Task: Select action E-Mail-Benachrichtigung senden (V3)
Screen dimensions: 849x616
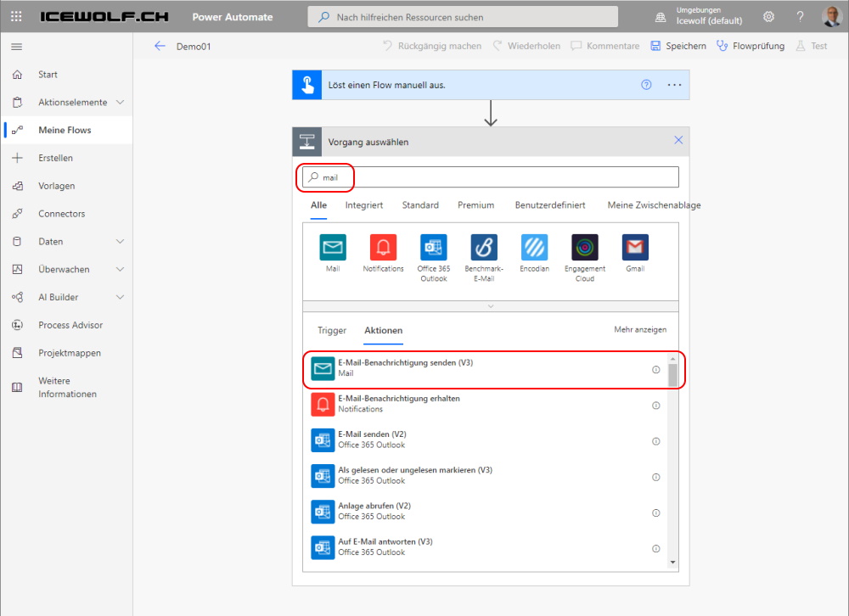Action: pyautogui.click(x=486, y=370)
